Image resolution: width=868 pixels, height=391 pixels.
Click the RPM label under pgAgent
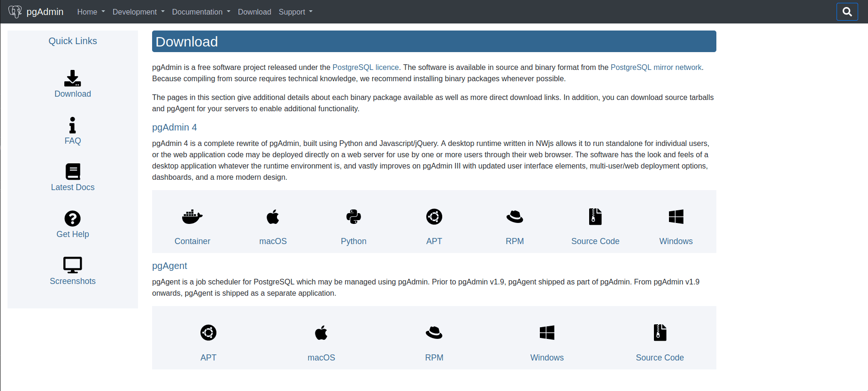(434, 358)
